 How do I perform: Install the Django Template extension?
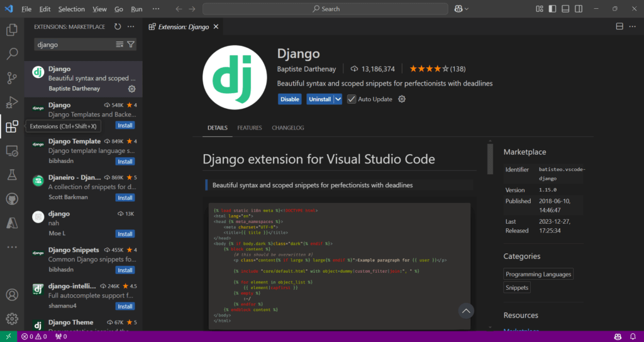point(125,162)
